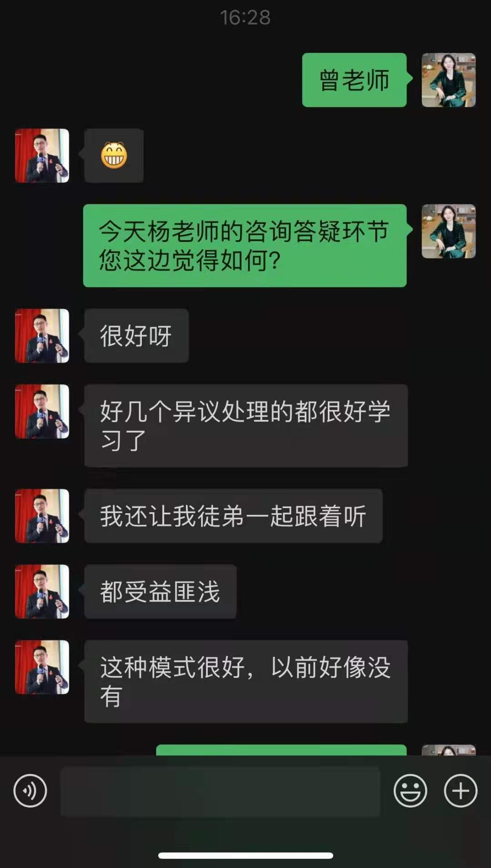Tap the green '曾老师' message bubble

point(355,80)
